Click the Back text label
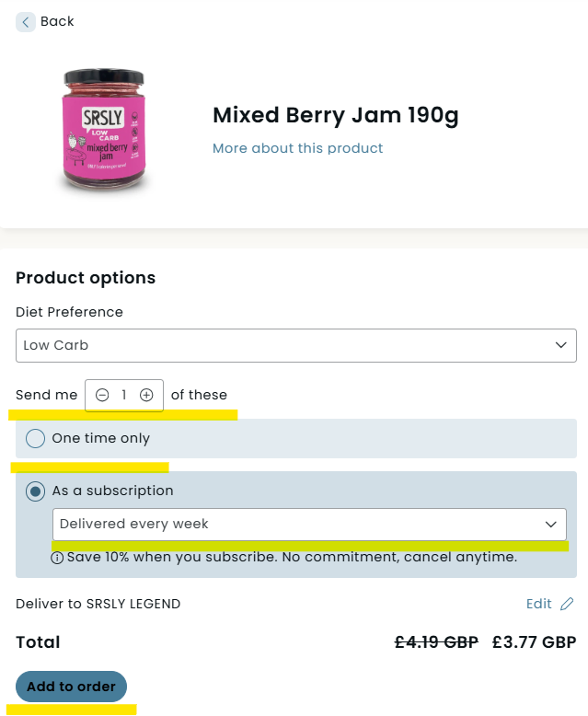Viewport: 588px width, 716px height. 57,21
